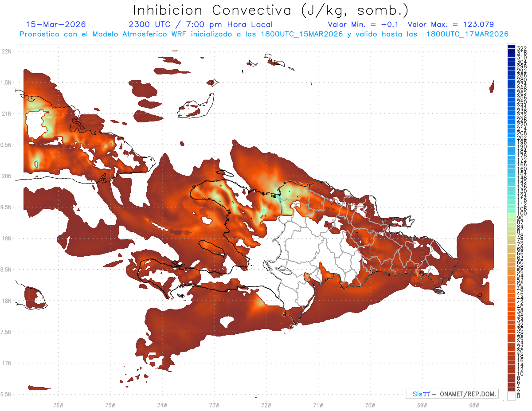Select the dark navy 322 color swatch
The image size is (532, 411).
(x=511, y=47)
